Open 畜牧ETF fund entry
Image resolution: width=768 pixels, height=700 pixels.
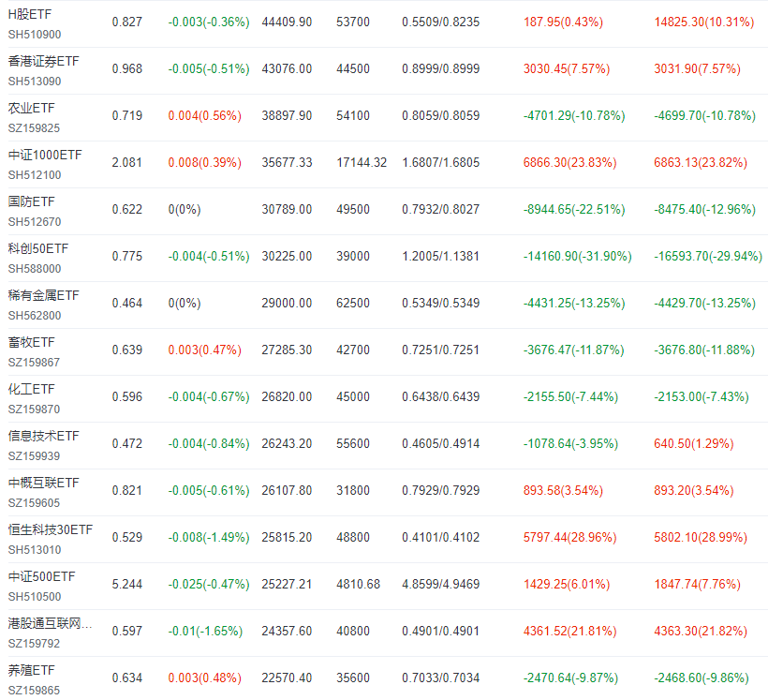pyautogui.click(x=31, y=342)
